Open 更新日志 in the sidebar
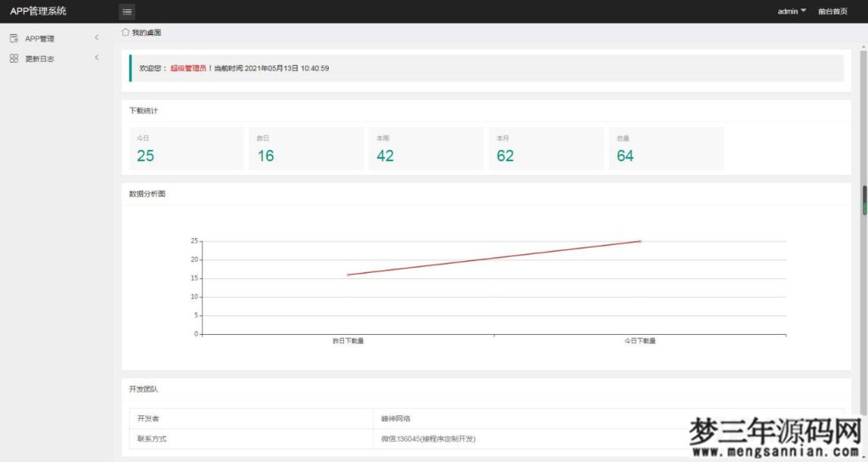Viewport: 868px width, 462px height. (40, 58)
